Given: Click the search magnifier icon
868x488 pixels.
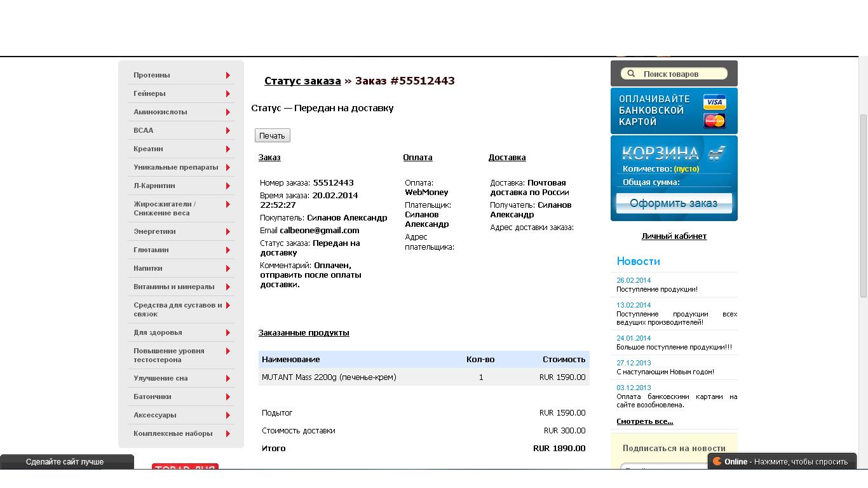Looking at the screenshot, I should click(631, 74).
